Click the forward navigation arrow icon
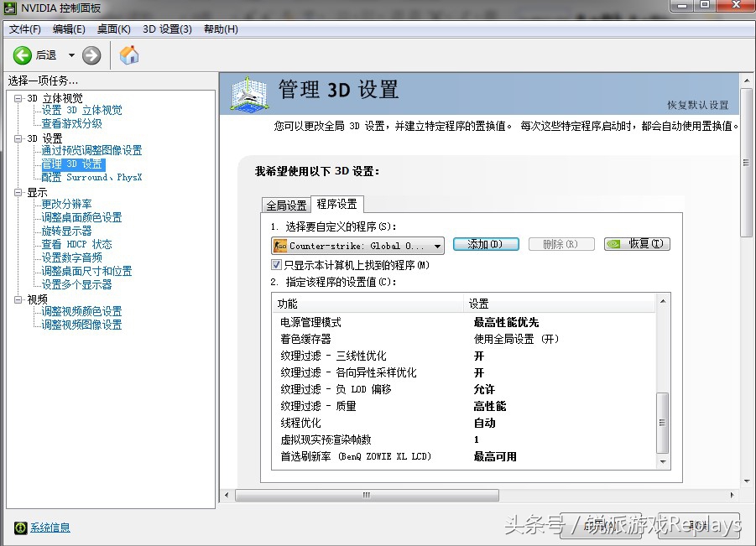 tap(90, 55)
